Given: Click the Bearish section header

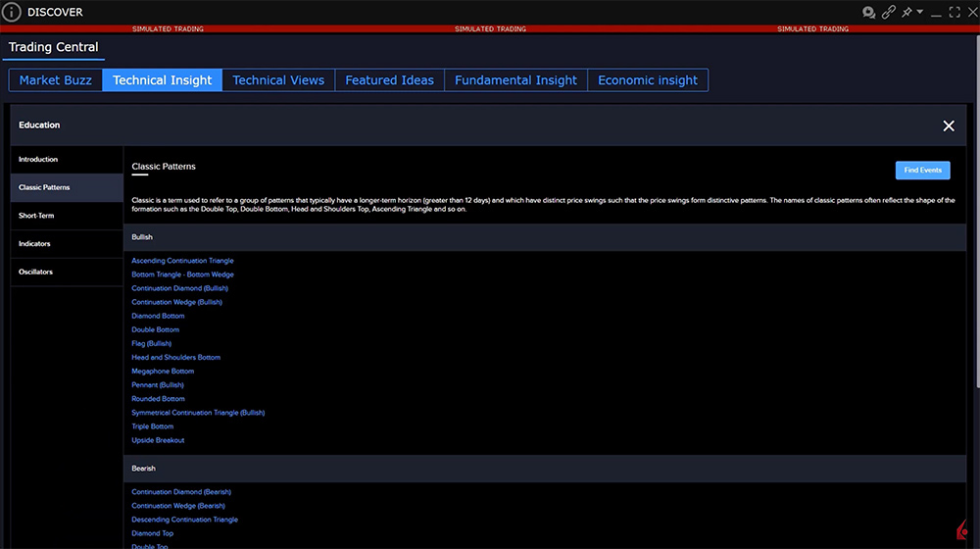Looking at the screenshot, I should (545, 469).
